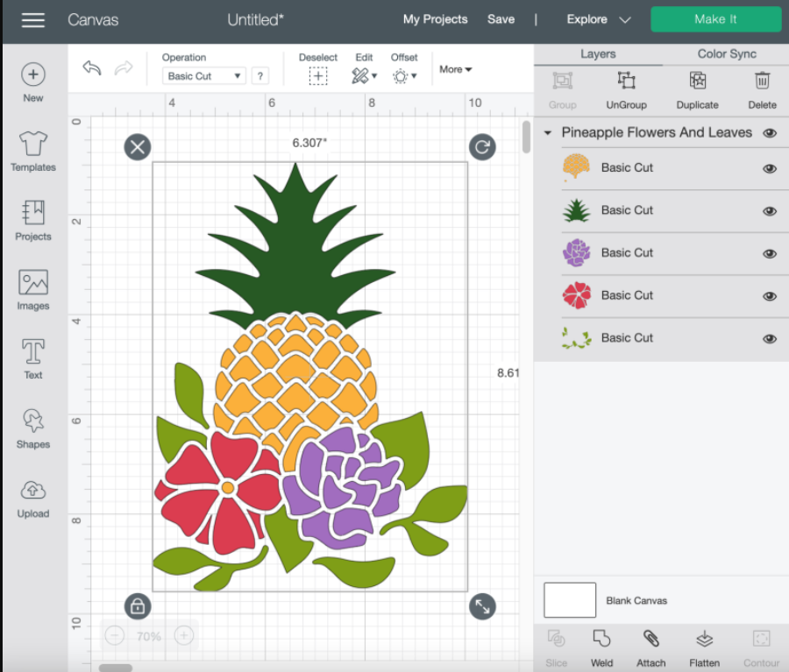Select the red flower layer thumbnail

(x=576, y=295)
